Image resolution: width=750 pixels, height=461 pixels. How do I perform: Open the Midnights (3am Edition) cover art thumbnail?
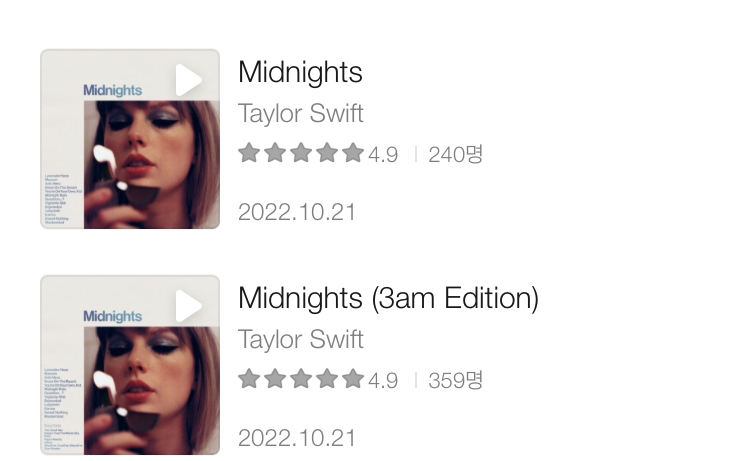[x=130, y=365]
